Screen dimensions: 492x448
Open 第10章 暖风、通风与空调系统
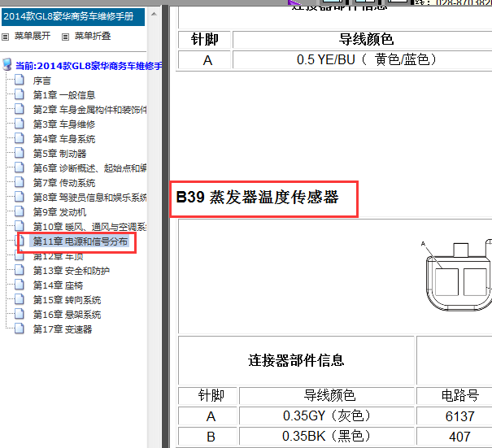[x=89, y=227]
